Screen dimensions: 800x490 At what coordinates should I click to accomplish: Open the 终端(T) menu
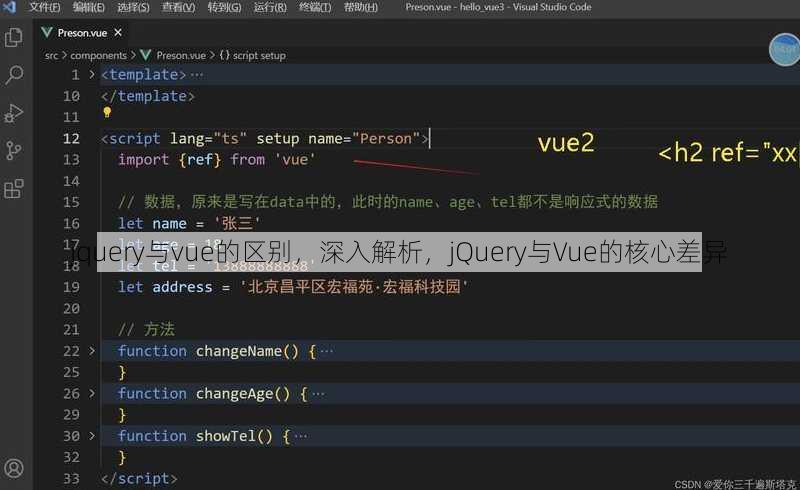315,7
